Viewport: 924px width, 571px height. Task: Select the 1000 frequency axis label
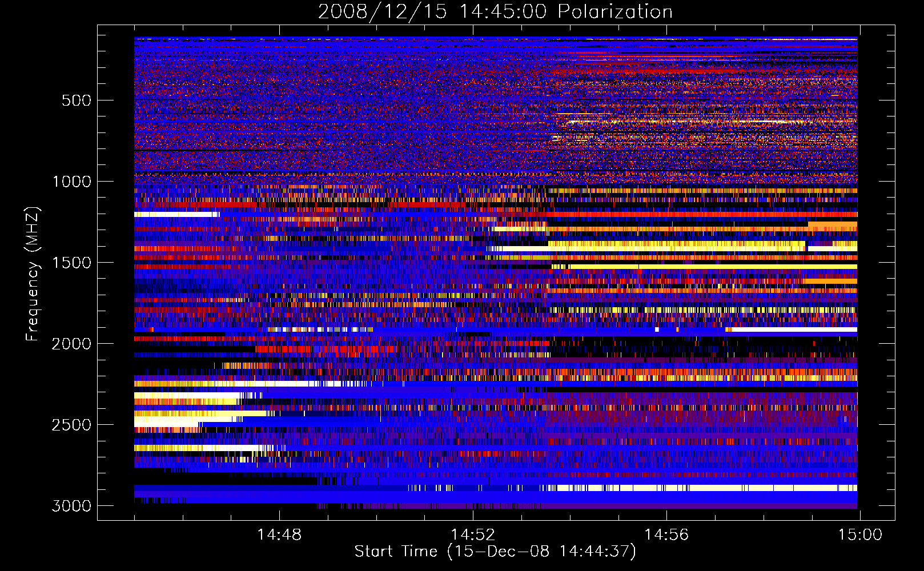[71, 182]
